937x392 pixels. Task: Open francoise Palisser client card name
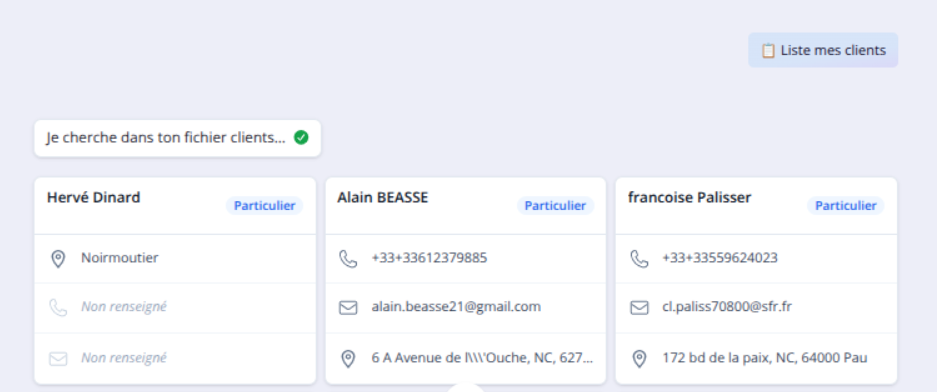[690, 197]
